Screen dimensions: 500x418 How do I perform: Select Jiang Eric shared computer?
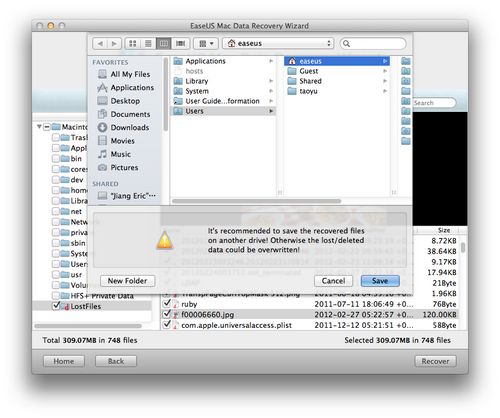click(127, 196)
